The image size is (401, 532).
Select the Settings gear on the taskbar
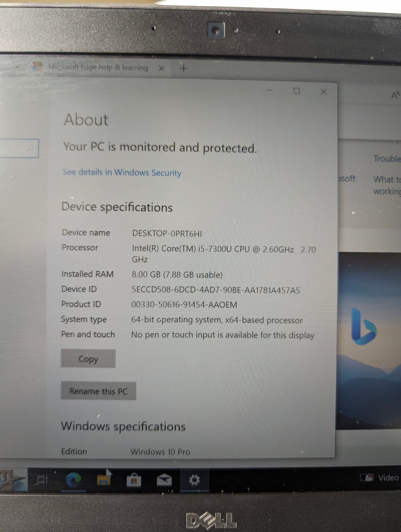[194, 480]
